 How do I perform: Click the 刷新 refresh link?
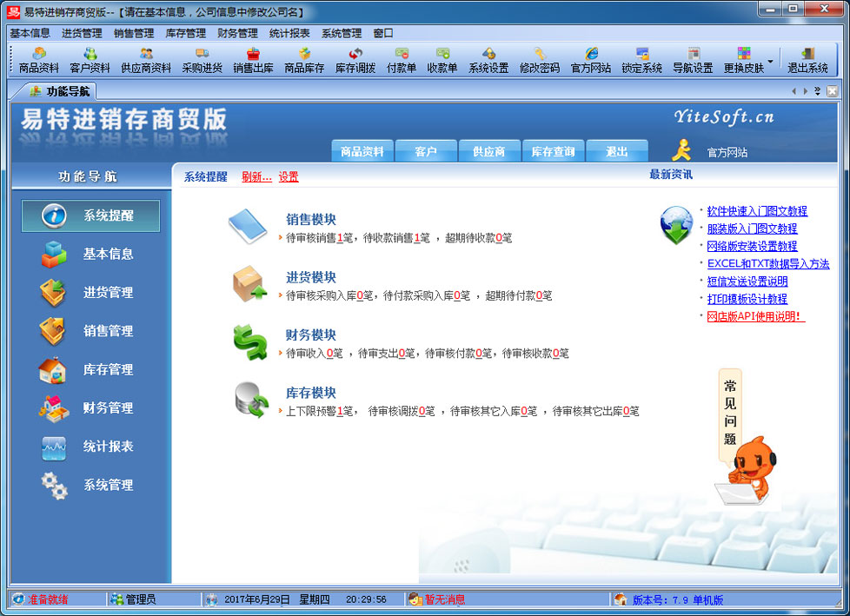256,177
